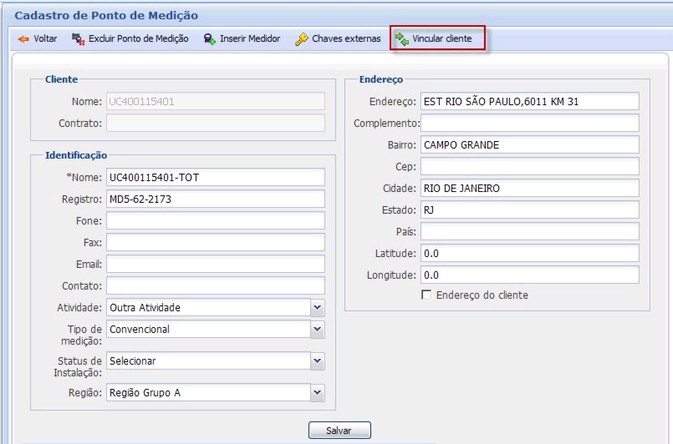Select the Latitude field
Screen dimensions: 673x444
(x=529, y=253)
